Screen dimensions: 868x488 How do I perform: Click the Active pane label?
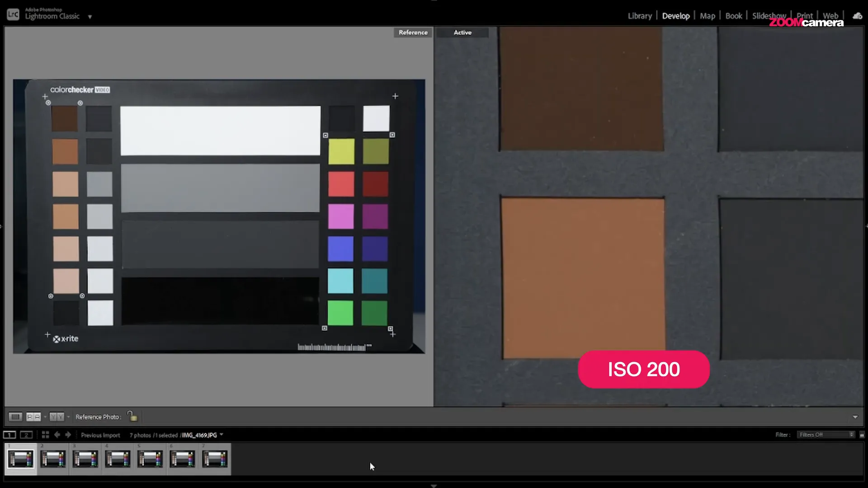tap(462, 33)
